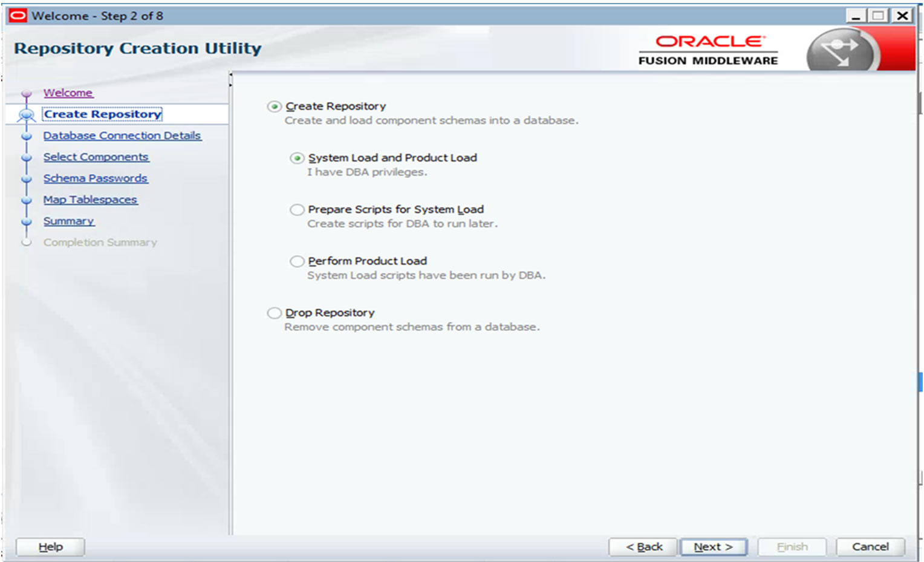
Task: Click the Database Connection Details step bullet
Action: pos(25,136)
